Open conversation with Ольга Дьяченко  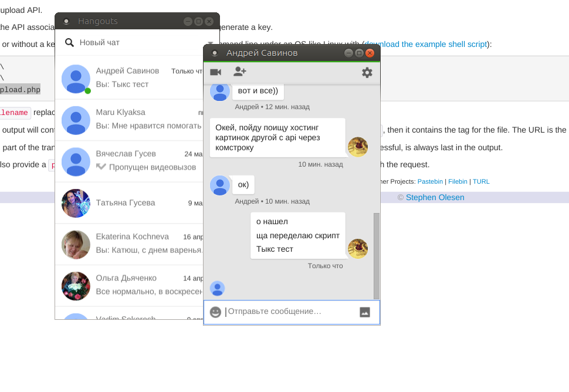tap(129, 285)
